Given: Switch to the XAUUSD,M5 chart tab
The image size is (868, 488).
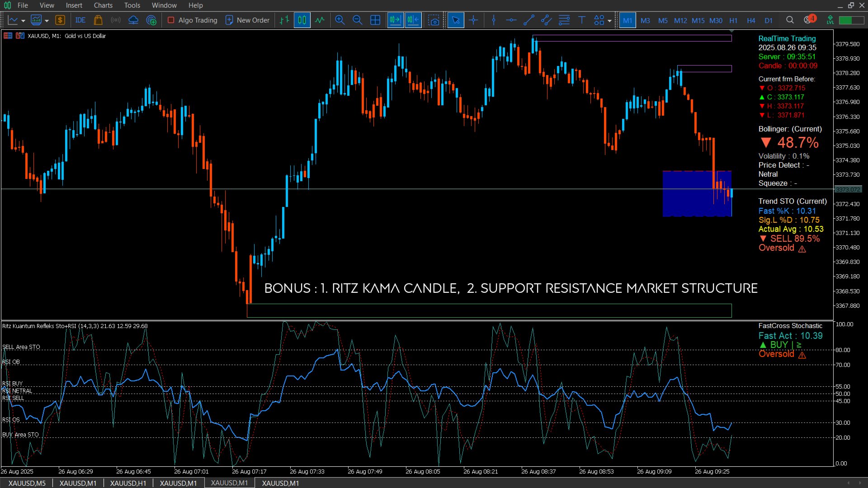Looking at the screenshot, I should 27,483.
